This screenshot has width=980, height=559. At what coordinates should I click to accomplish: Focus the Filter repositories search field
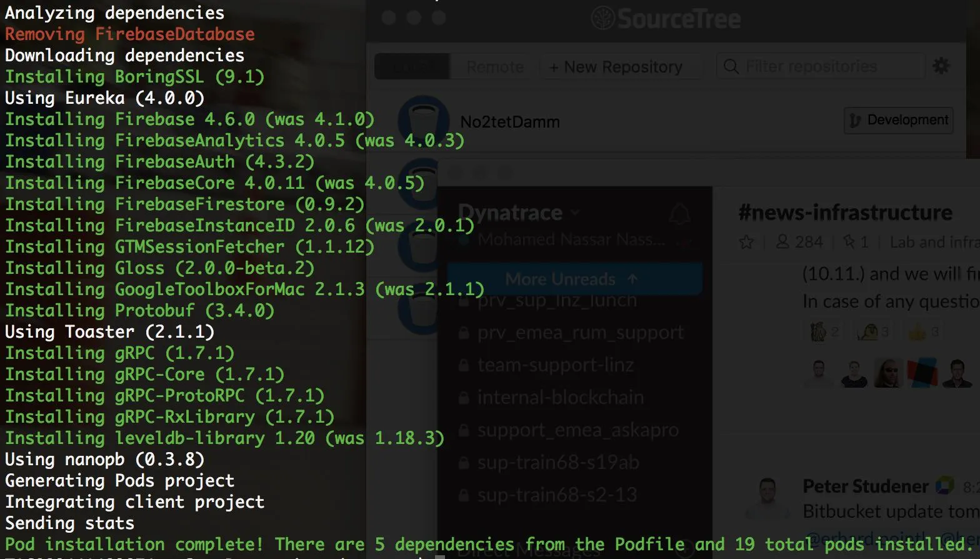coord(820,66)
